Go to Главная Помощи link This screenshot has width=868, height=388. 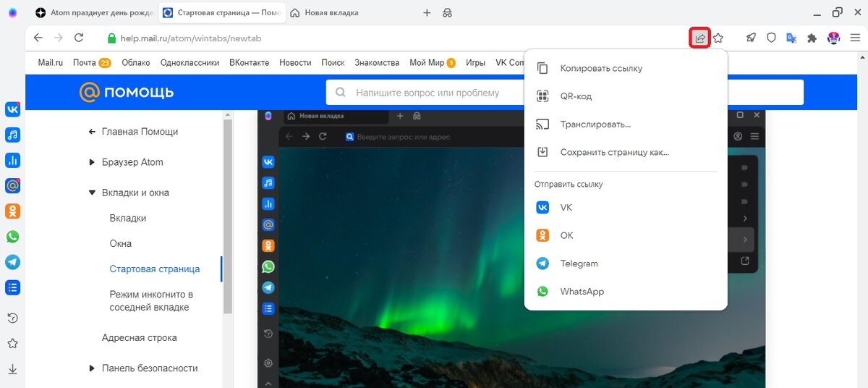[x=140, y=132]
